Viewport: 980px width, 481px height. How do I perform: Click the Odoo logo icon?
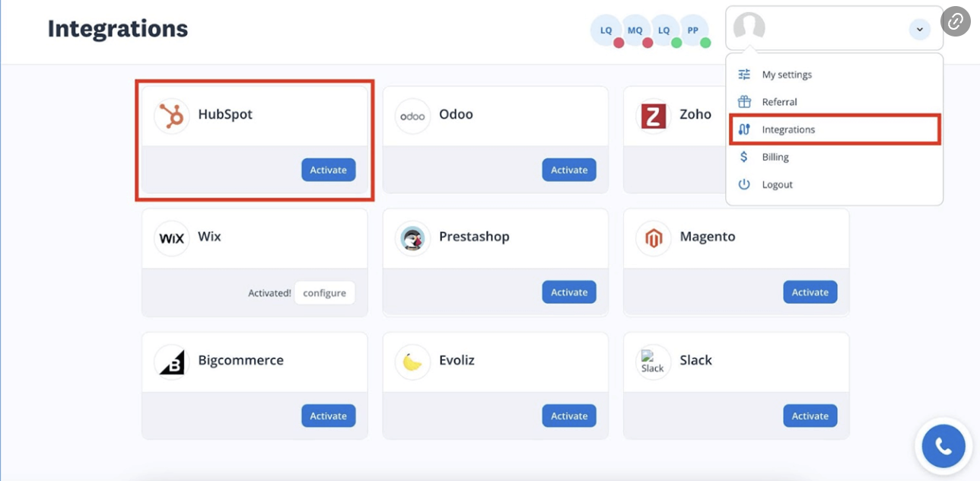412,116
